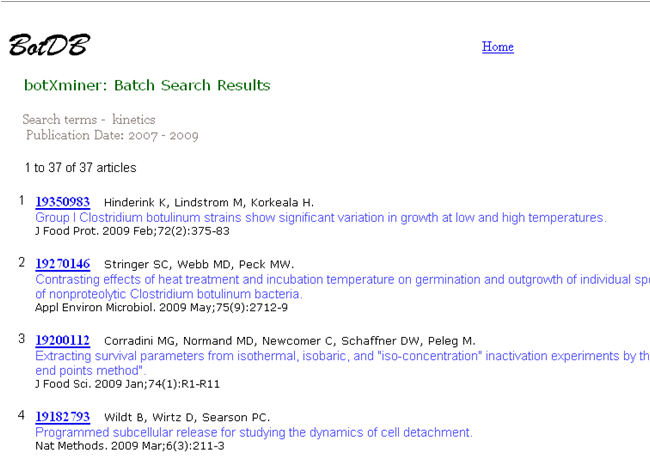Click citation 'J Food Sci. 2009 Jan;74(1):R1-R11'
The width and height of the screenshot is (650, 459).
[127, 384]
